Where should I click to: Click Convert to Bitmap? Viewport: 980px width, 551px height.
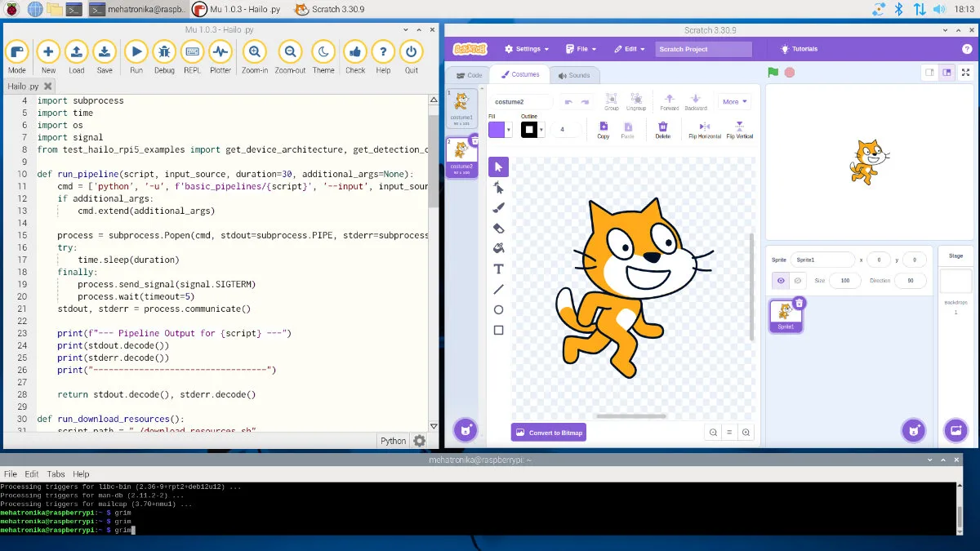tap(549, 433)
